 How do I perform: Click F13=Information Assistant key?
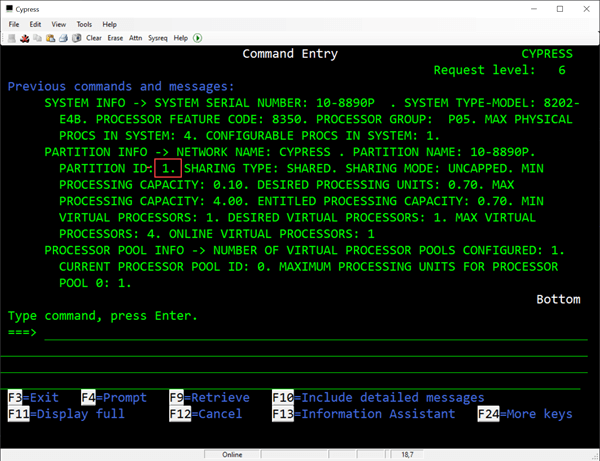[x=364, y=414]
